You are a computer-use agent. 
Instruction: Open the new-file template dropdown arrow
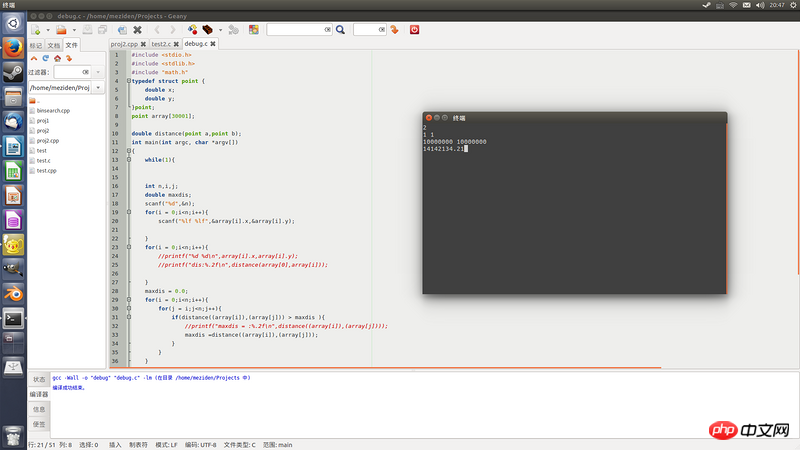[x=48, y=30]
